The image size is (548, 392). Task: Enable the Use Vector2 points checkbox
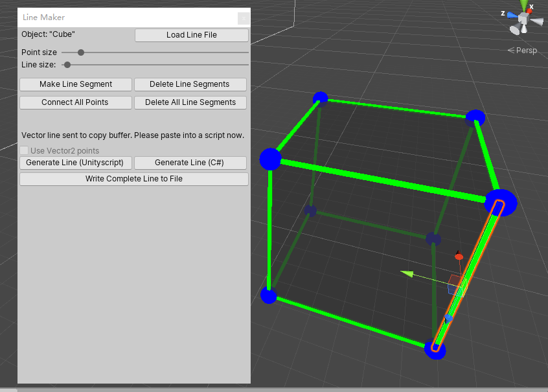pos(25,151)
